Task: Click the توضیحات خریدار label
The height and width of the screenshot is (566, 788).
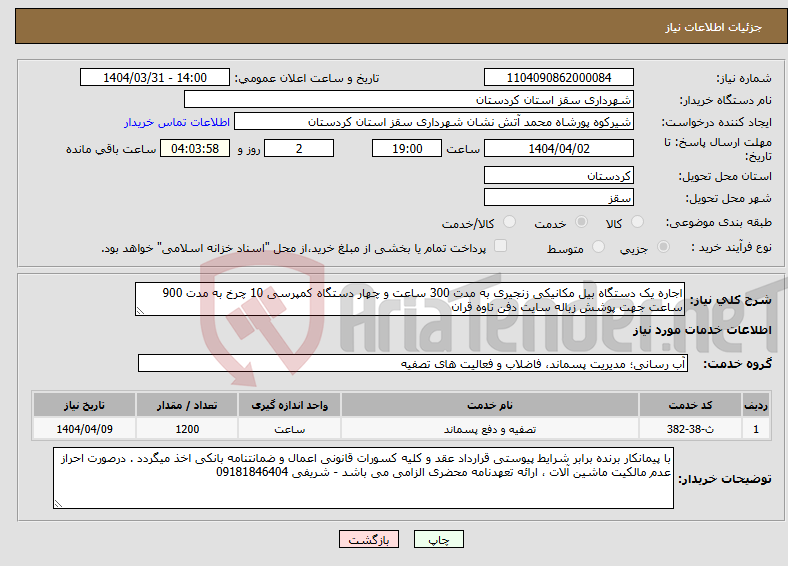Action: 725,480
